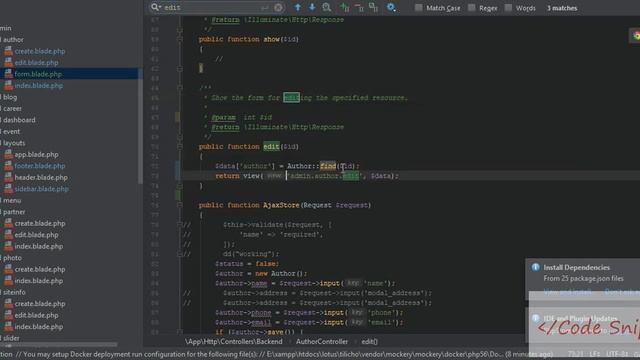The width and height of the screenshot is (640, 360).
Task: Select form.blade.php in project tree
Action: 38,74
